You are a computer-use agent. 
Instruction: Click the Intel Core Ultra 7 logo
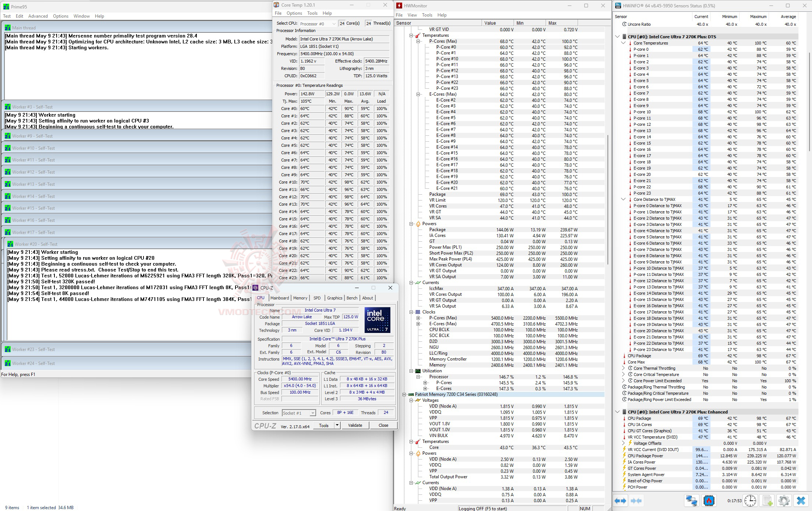click(377, 320)
